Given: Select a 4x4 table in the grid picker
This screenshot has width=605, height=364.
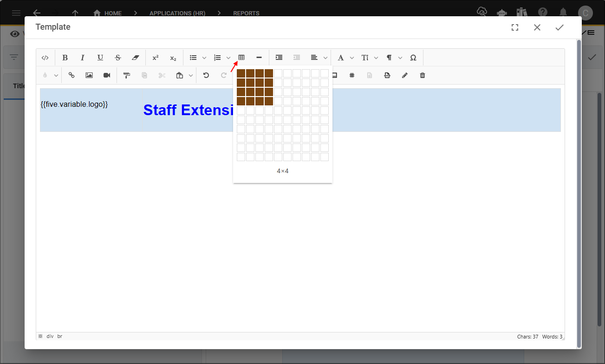Looking at the screenshot, I should (268, 100).
